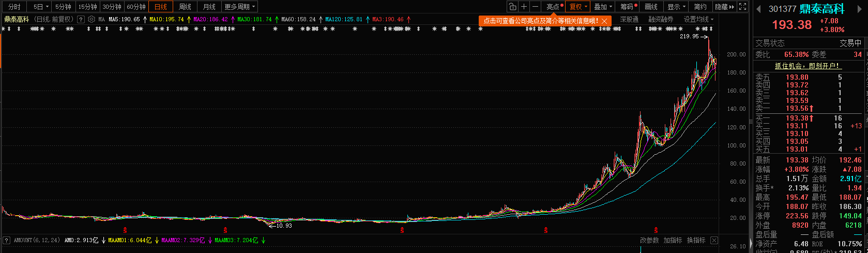Open MA settings gear icon
This screenshot has width=868, height=253.
92,19
